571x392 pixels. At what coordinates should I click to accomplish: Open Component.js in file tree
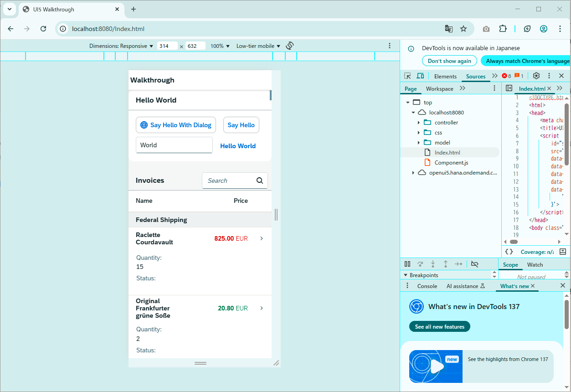(451, 163)
